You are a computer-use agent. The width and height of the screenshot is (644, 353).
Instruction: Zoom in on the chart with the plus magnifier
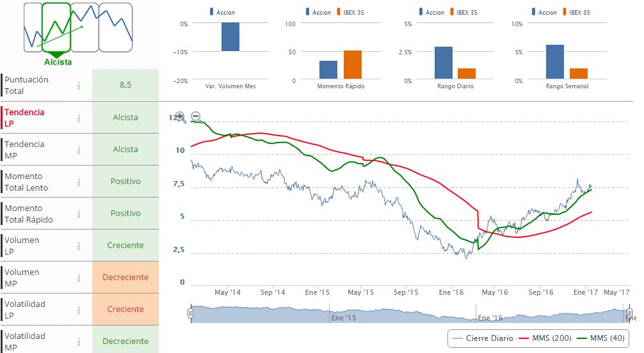coord(181,118)
